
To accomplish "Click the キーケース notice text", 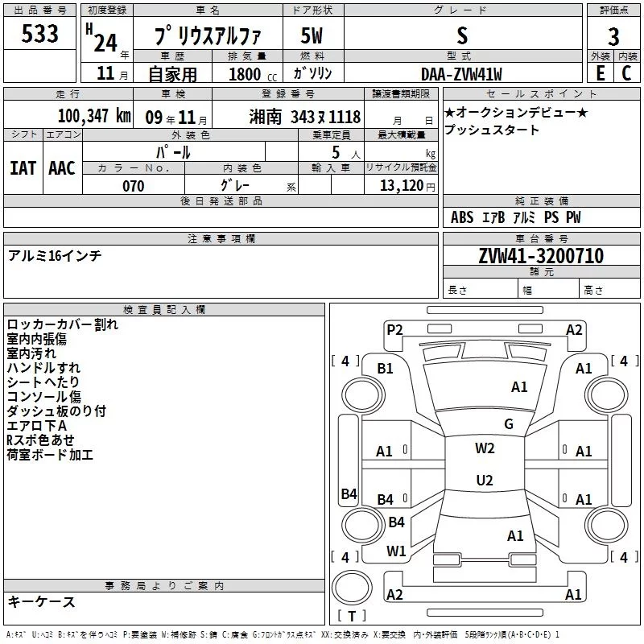I will [42, 601].
